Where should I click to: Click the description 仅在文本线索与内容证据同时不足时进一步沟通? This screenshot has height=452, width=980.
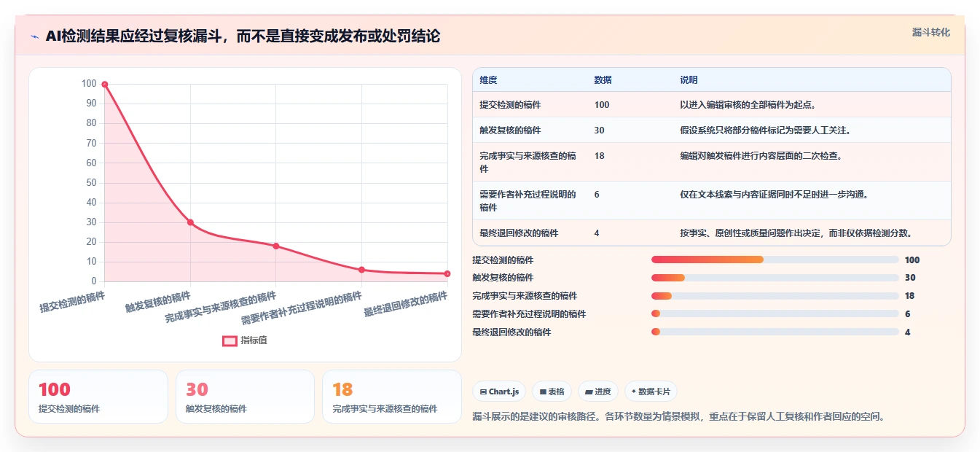(x=774, y=195)
